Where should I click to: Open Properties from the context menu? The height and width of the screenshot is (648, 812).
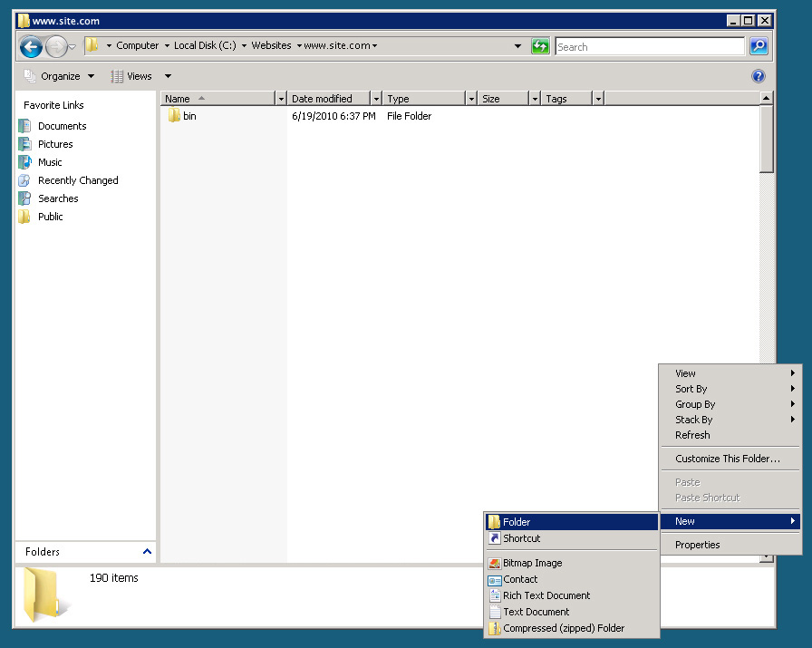pyautogui.click(x=730, y=545)
